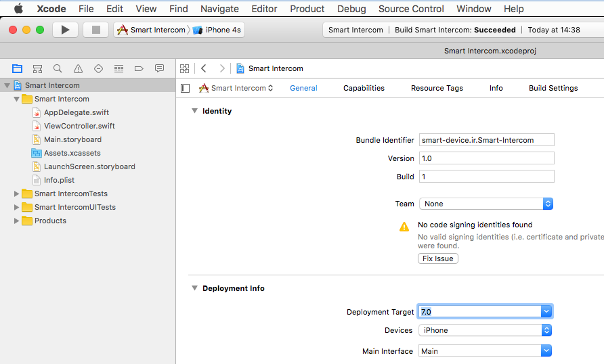
Task: Open Assets.xcassets catalog
Action: pyautogui.click(x=72, y=153)
